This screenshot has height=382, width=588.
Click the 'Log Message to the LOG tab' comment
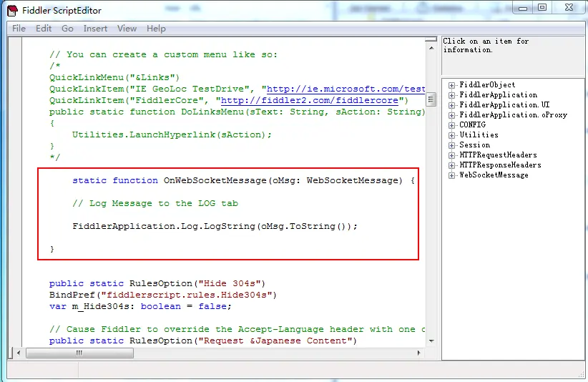(155, 203)
